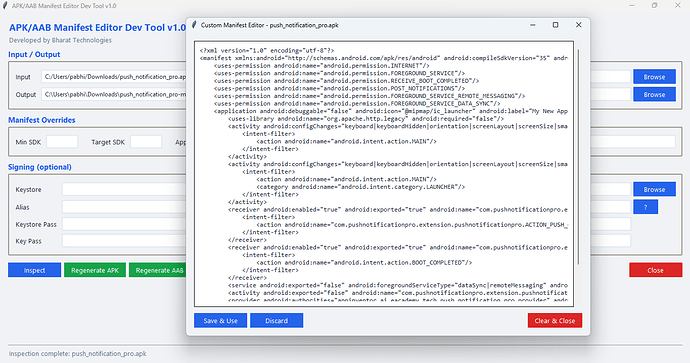Click the feather app icon in main window title bar

5,6
